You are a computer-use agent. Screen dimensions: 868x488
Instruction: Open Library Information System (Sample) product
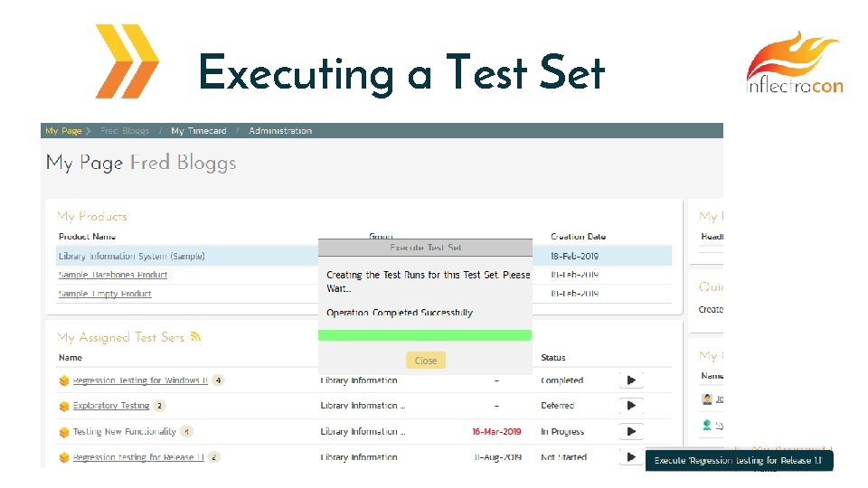tap(132, 257)
